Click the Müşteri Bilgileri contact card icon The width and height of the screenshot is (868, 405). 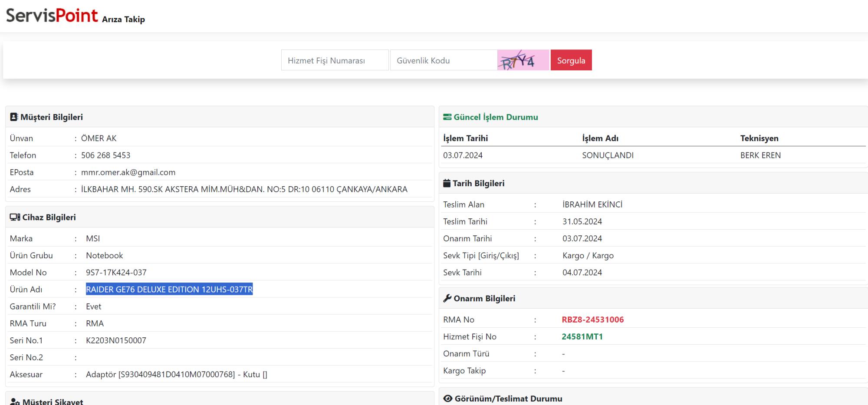pyautogui.click(x=14, y=117)
